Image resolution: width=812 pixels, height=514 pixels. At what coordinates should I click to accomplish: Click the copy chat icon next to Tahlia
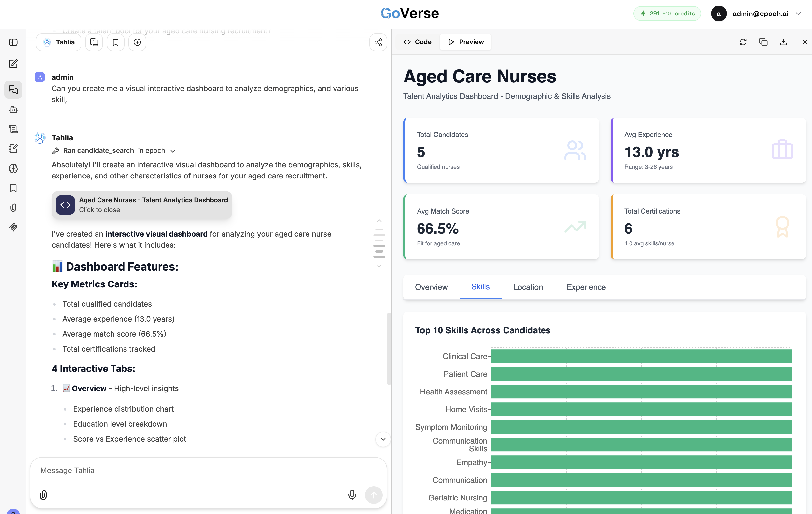tap(94, 42)
